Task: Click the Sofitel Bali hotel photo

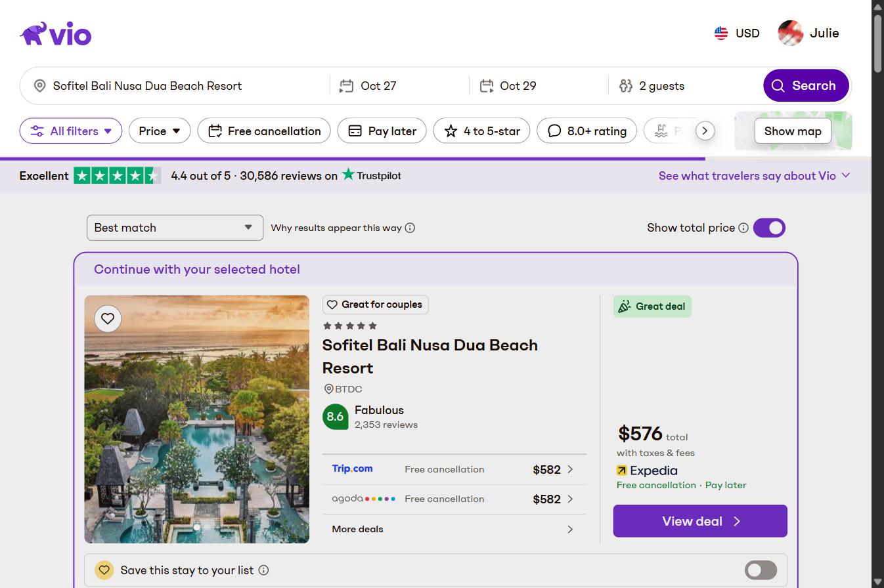Action: (196, 419)
